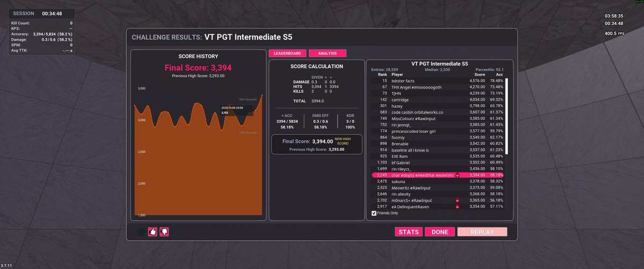The width and height of the screenshot is (644, 269).
Task: Click the badge icon on char's leaderboard row
Action: pyautogui.click(x=457, y=175)
